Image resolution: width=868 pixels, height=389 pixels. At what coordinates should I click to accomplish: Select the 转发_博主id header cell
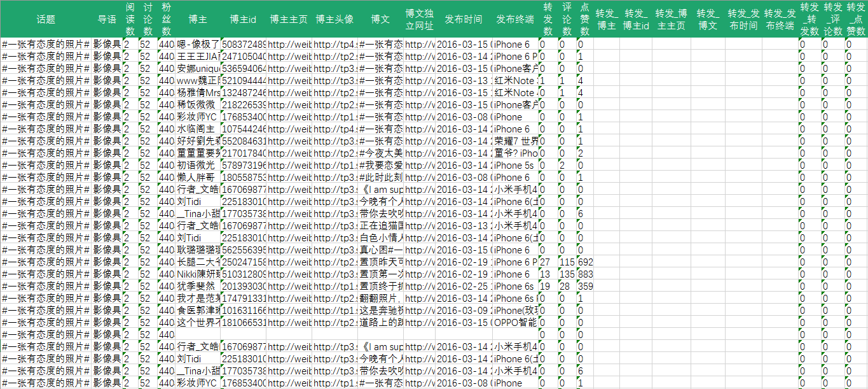[636, 19]
